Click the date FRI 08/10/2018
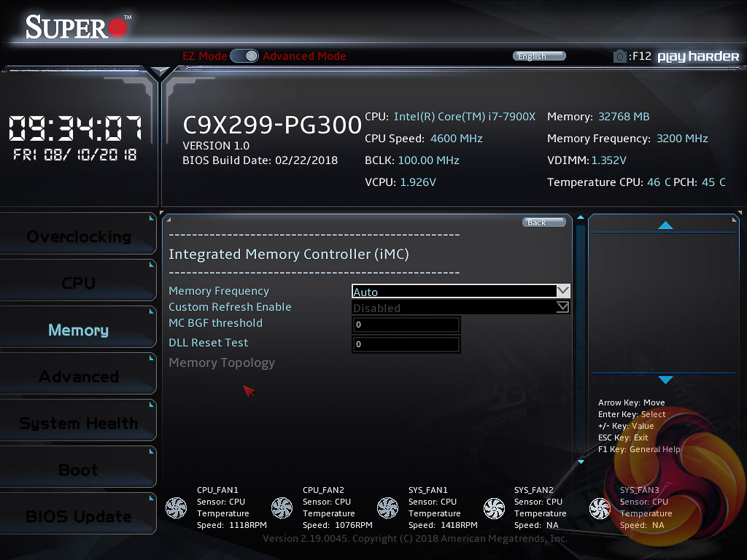 [x=75, y=155]
